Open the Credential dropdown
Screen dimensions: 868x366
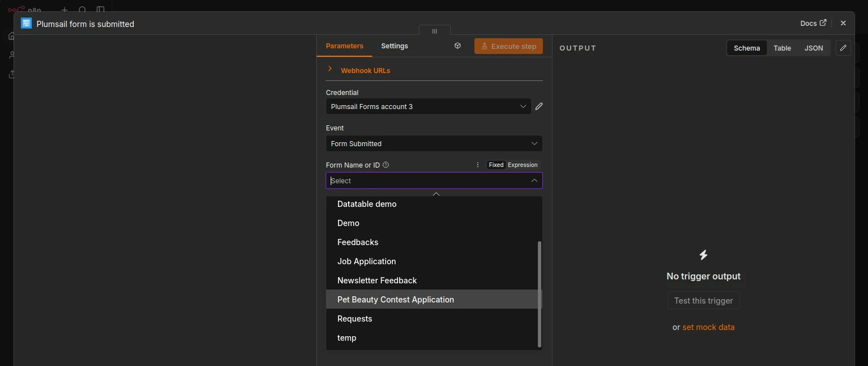[x=428, y=106]
